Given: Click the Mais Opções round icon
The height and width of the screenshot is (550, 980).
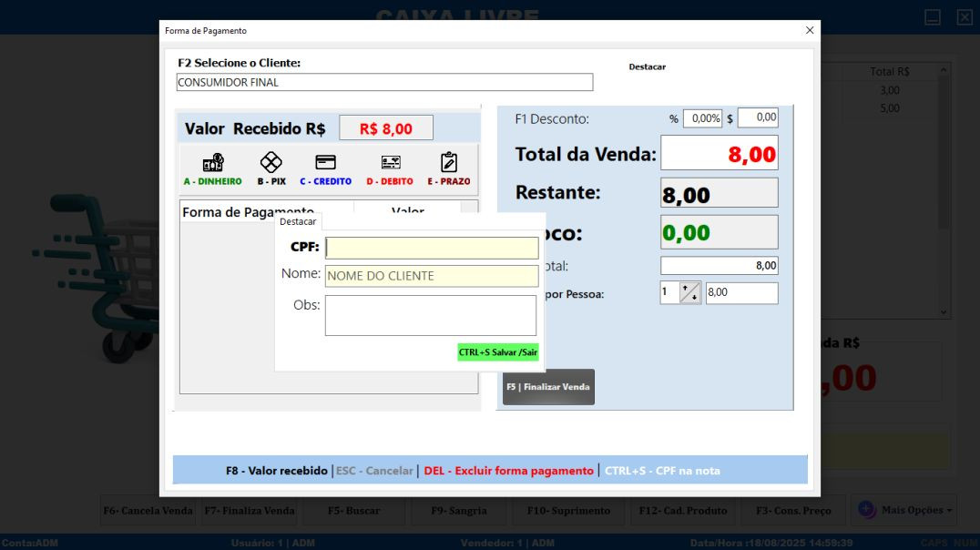Looking at the screenshot, I should click(866, 510).
